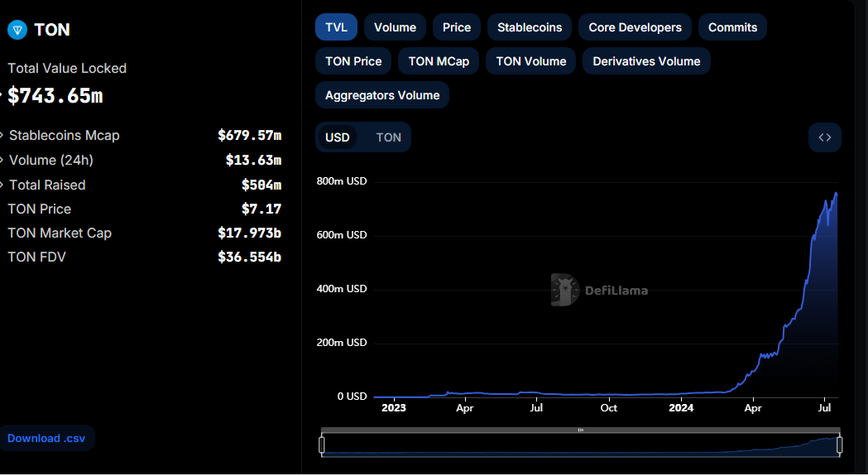Click the 400m USD axis label
868x476 pixels.
pos(342,289)
